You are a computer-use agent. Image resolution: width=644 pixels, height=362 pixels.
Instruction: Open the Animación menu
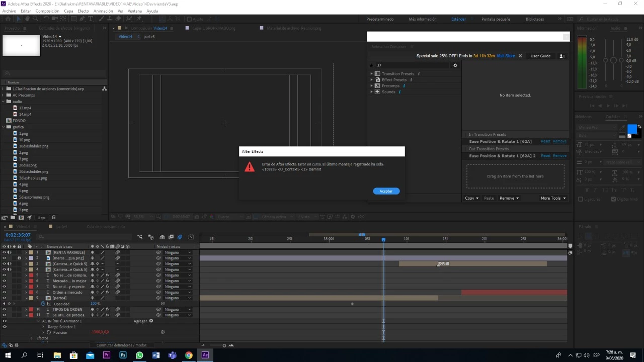point(103,11)
